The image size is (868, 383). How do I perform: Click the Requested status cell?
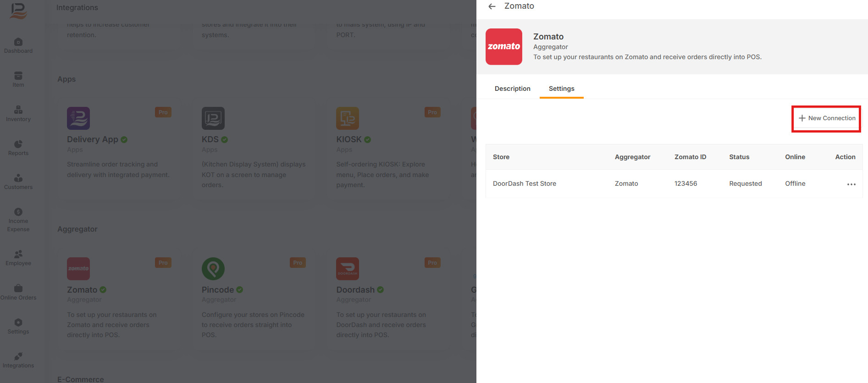(x=746, y=183)
